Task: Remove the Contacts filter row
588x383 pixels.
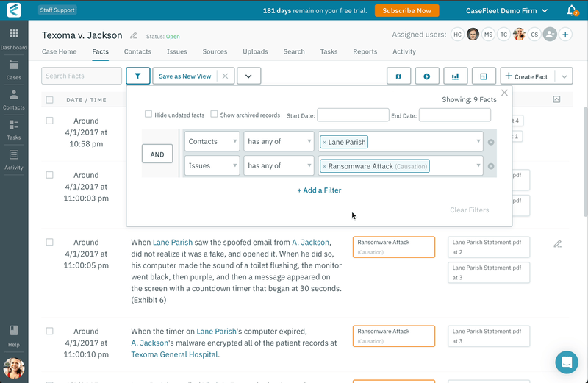Action: (491, 142)
